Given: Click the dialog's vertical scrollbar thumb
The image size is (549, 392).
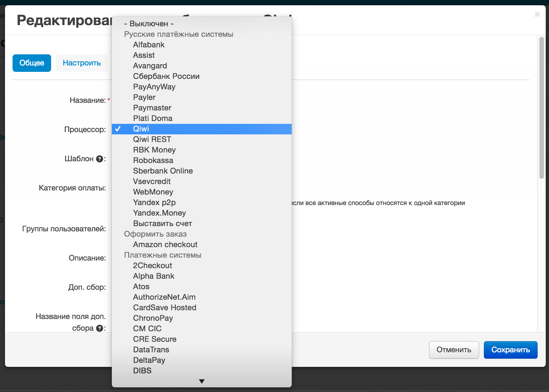Looking at the screenshot, I should [x=541, y=107].
